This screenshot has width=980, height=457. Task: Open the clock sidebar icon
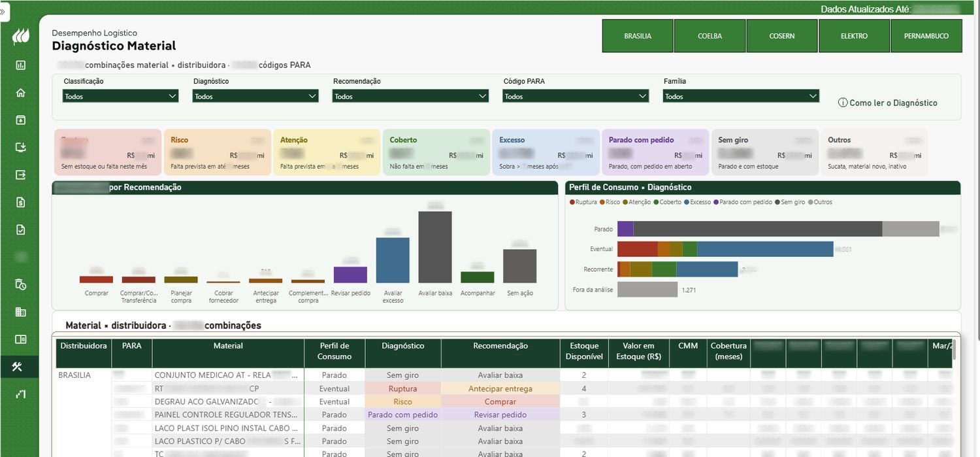(x=20, y=284)
